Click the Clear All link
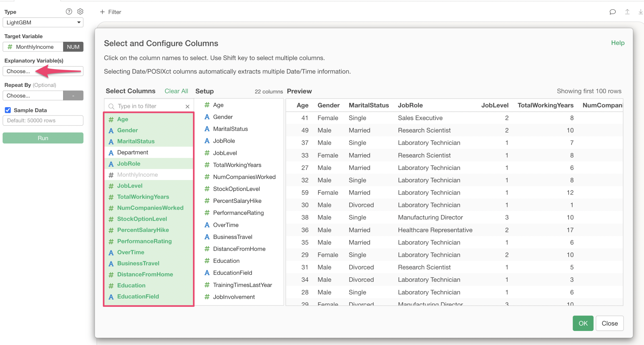 coord(176,91)
